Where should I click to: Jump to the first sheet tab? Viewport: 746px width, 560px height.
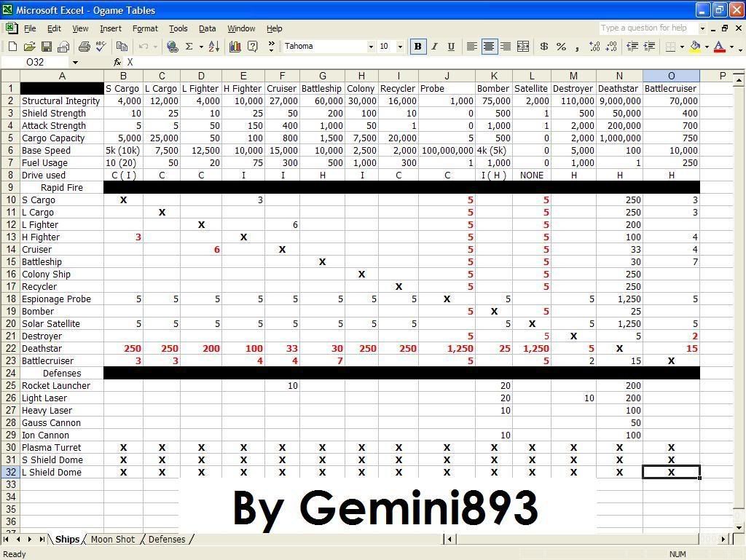pyautogui.click(x=6, y=539)
